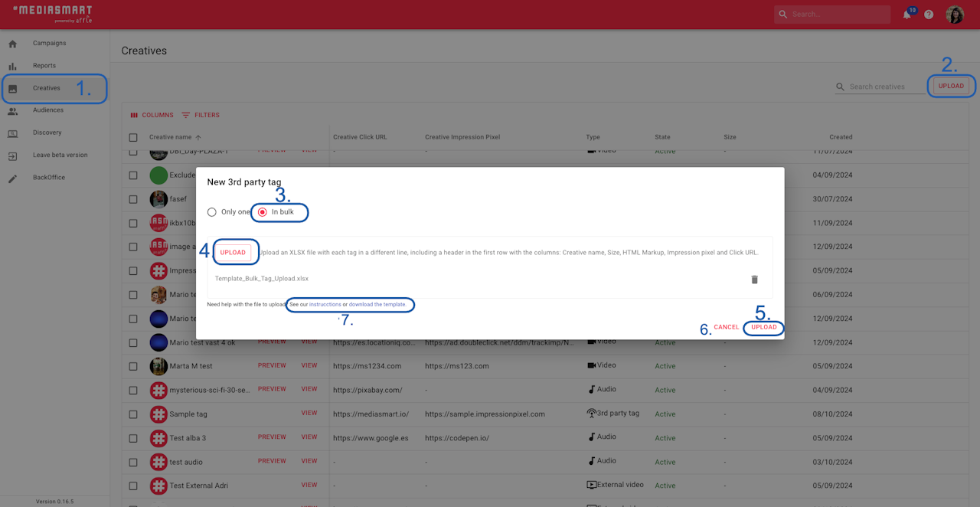Go to Discovery in the sidebar

pyautogui.click(x=47, y=132)
